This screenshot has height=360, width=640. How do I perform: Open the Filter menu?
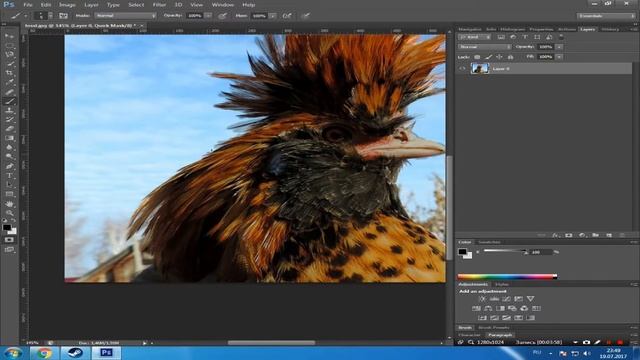[159, 5]
